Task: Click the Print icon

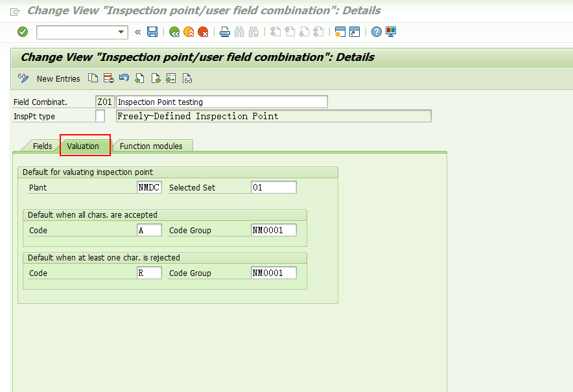Action: click(x=225, y=32)
